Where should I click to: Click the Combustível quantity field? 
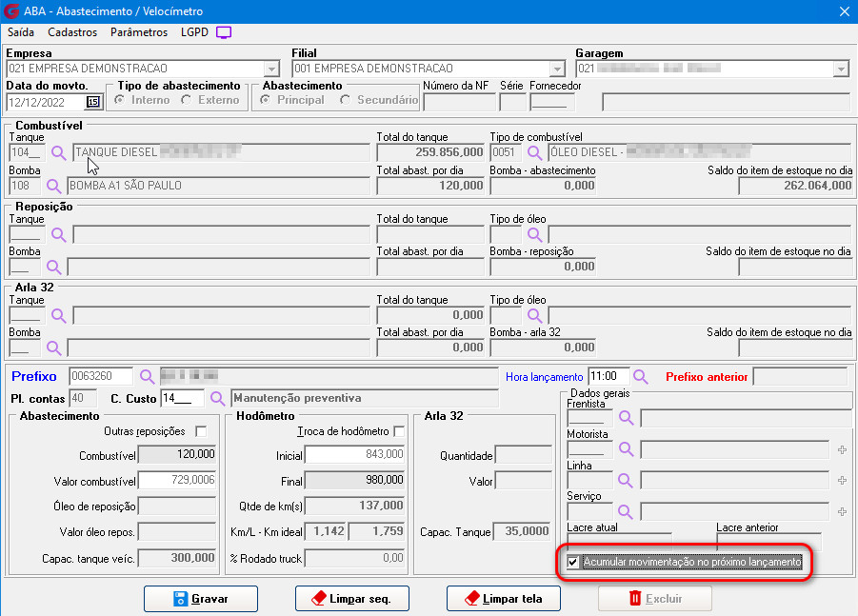[x=177, y=454]
